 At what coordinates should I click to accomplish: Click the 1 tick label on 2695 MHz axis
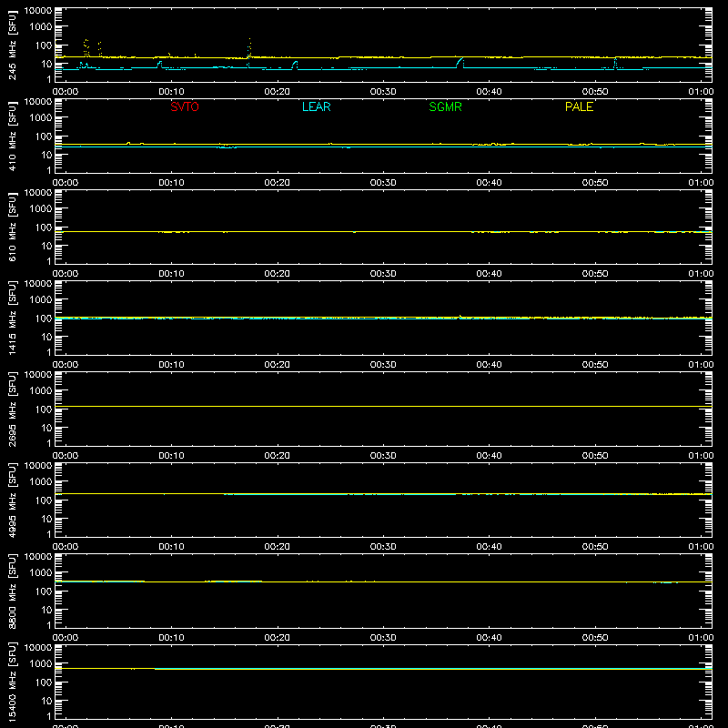point(49,443)
